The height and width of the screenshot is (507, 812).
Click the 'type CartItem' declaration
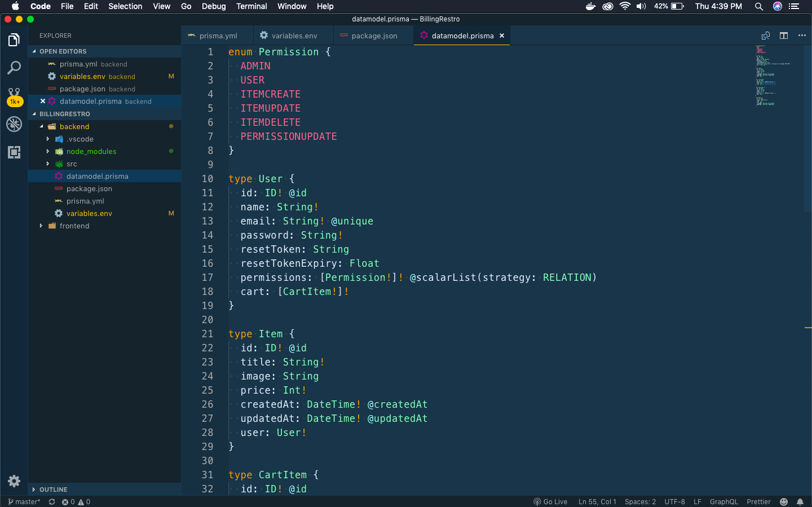pos(274,475)
